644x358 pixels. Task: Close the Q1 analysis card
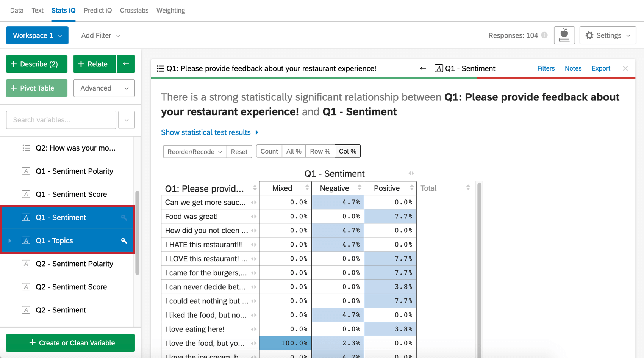pyautogui.click(x=625, y=68)
